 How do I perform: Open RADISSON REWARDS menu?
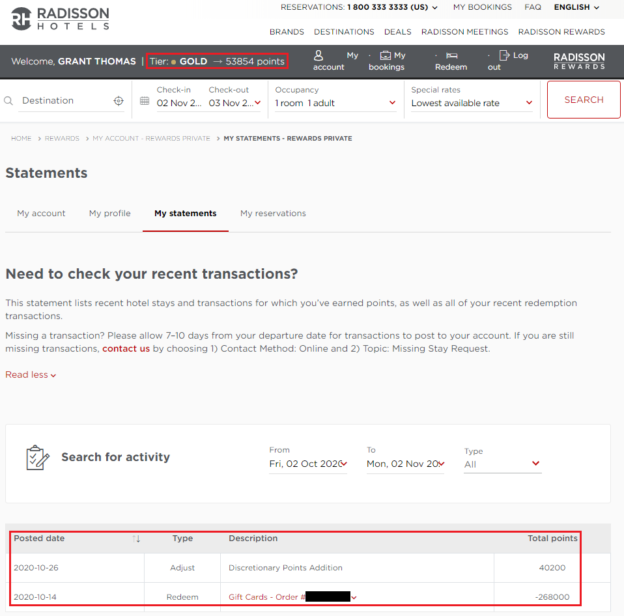561,32
